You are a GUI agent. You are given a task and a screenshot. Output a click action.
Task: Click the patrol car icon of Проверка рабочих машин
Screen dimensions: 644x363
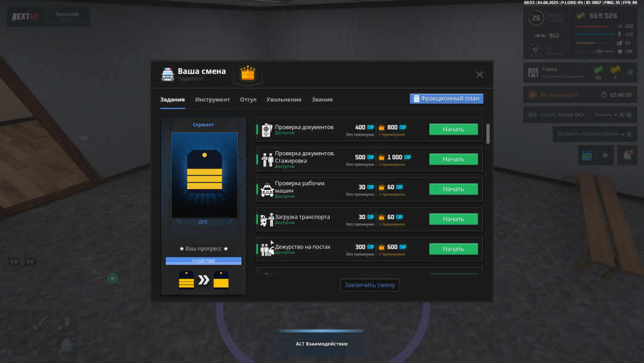coord(267,189)
